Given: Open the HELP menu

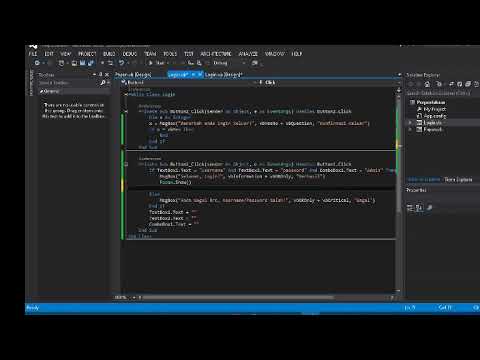Looking at the screenshot, I should point(297,54).
